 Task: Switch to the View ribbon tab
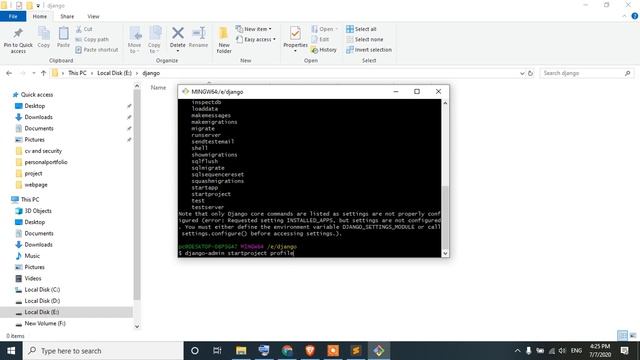click(x=93, y=16)
